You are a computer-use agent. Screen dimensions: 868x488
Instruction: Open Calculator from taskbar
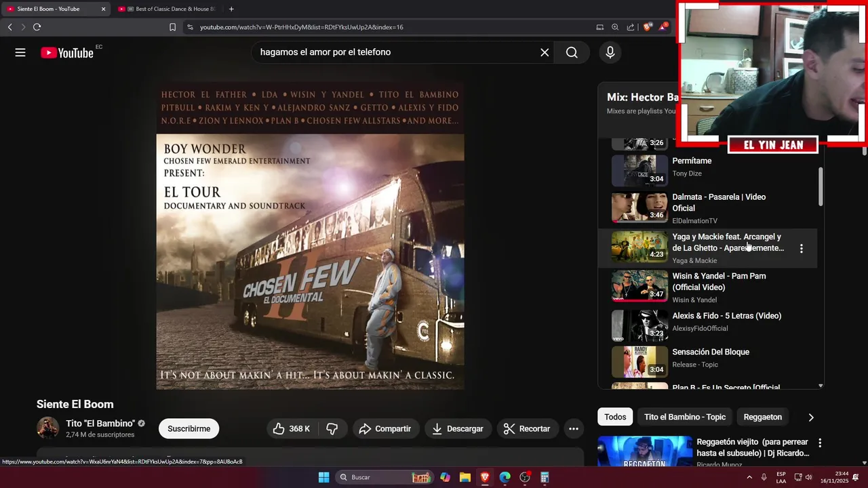(545, 477)
